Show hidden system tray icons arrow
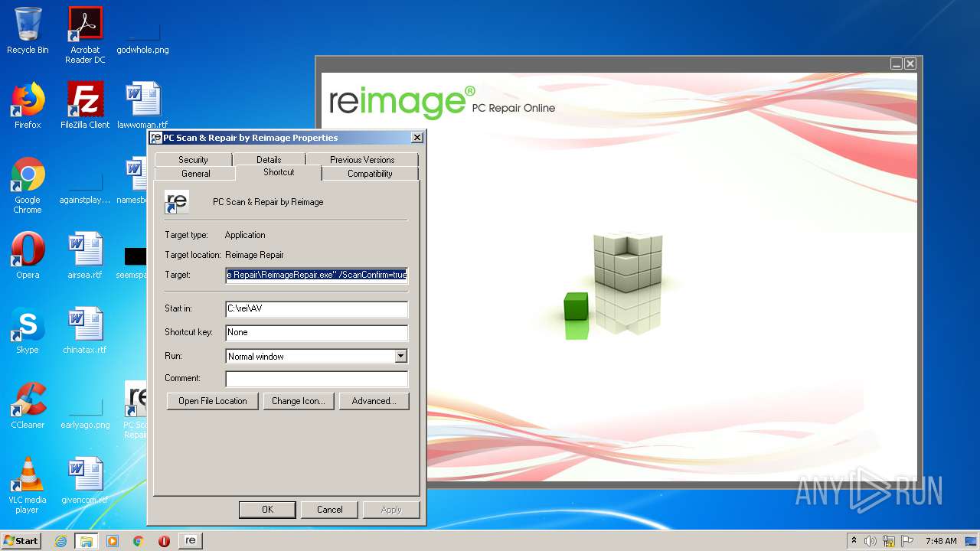Screen dimensions: 980x551 (854, 541)
